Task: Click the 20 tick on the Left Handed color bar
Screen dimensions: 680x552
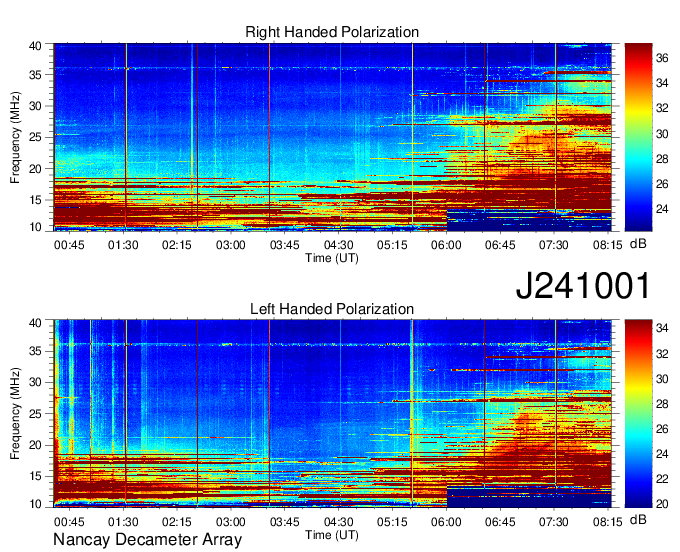Action: coord(662,504)
